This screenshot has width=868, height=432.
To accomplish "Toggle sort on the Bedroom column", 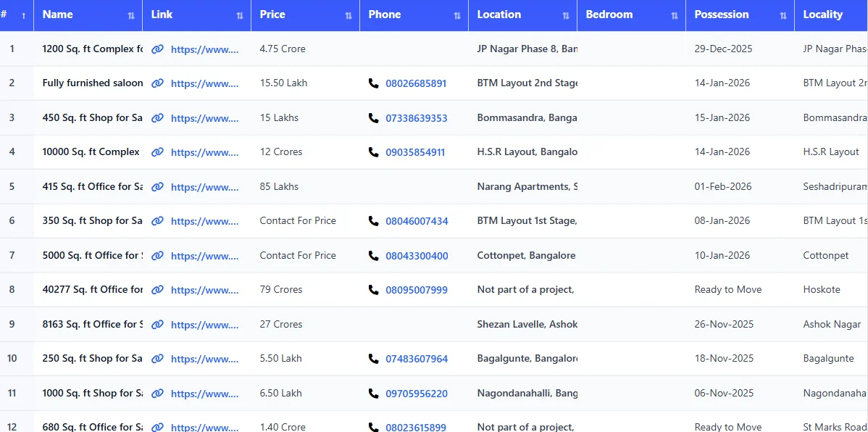I will tap(674, 14).
